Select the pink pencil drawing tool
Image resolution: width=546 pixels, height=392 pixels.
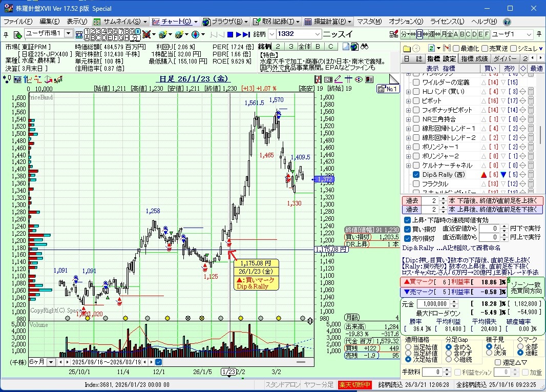[x=338, y=79]
